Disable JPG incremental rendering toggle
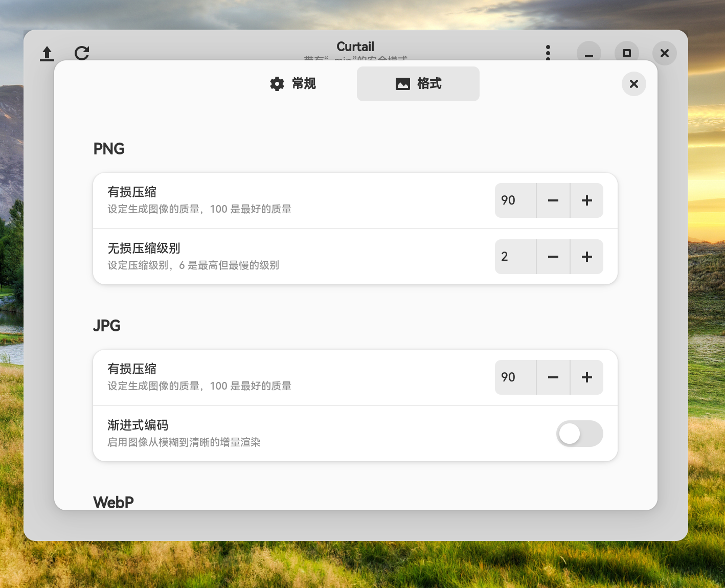Viewport: 725px width, 588px height. point(579,434)
